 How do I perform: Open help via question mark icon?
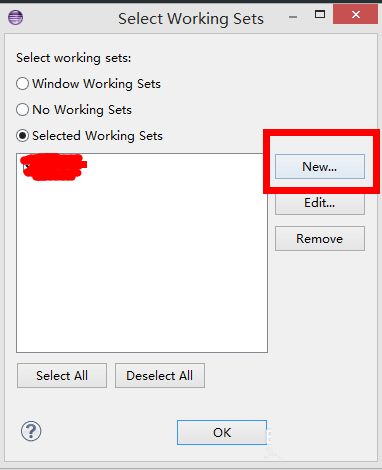(31, 431)
